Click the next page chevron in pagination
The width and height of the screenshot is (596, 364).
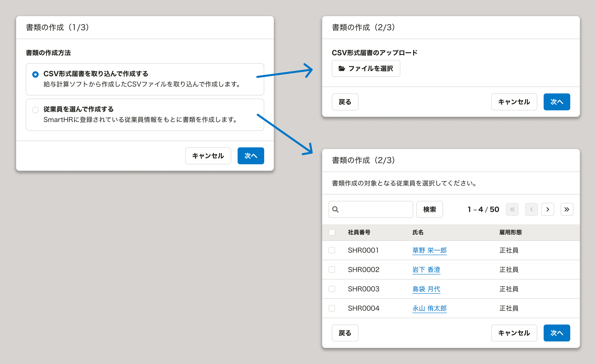click(547, 209)
